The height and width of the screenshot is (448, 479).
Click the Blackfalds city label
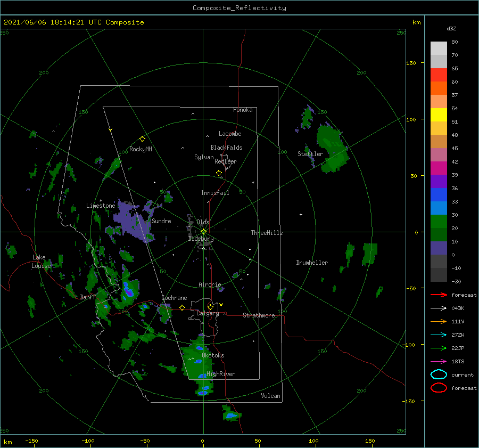point(226,148)
